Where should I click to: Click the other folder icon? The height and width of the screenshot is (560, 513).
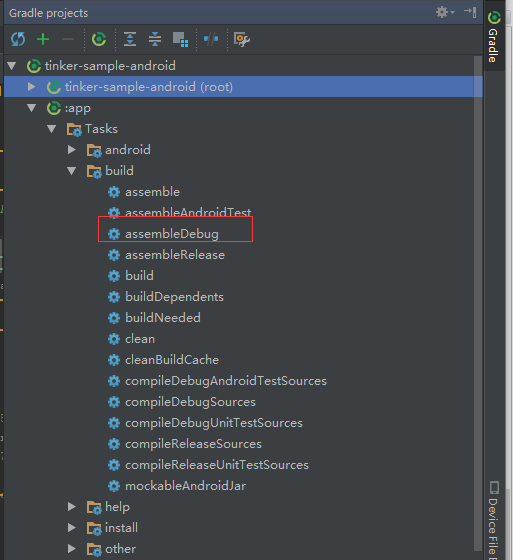click(x=94, y=550)
